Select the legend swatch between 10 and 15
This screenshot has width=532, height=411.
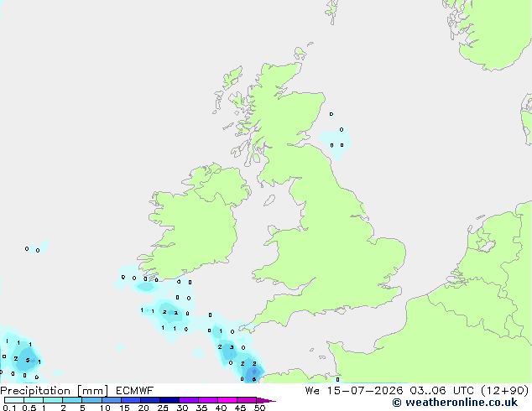click(x=111, y=400)
